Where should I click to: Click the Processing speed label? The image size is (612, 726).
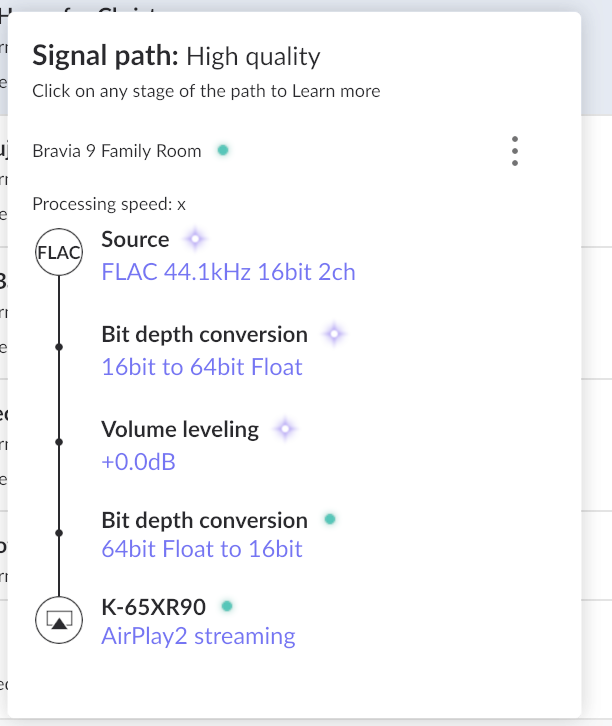(109, 204)
